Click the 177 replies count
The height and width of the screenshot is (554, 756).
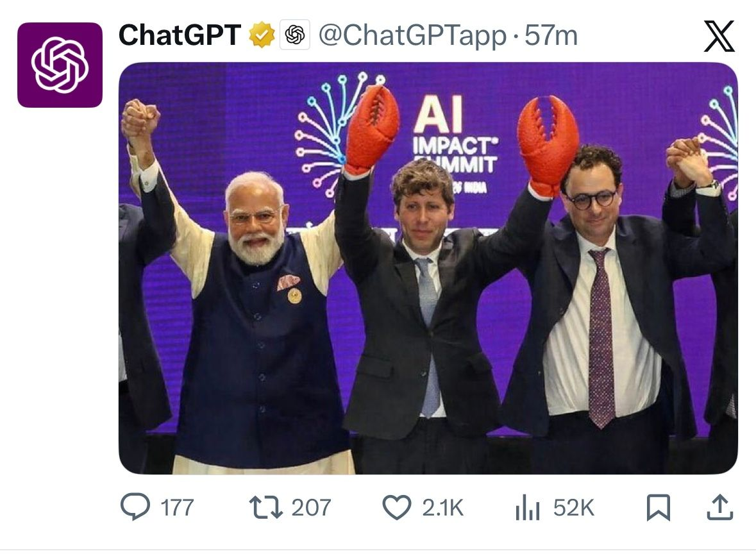pyautogui.click(x=176, y=508)
